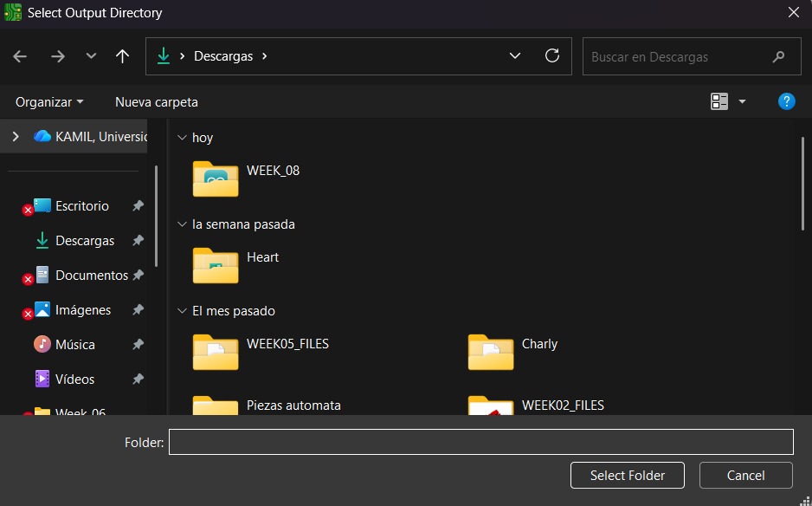
Task: Expand the KAMIL OneDrive tree node
Action: (x=16, y=136)
